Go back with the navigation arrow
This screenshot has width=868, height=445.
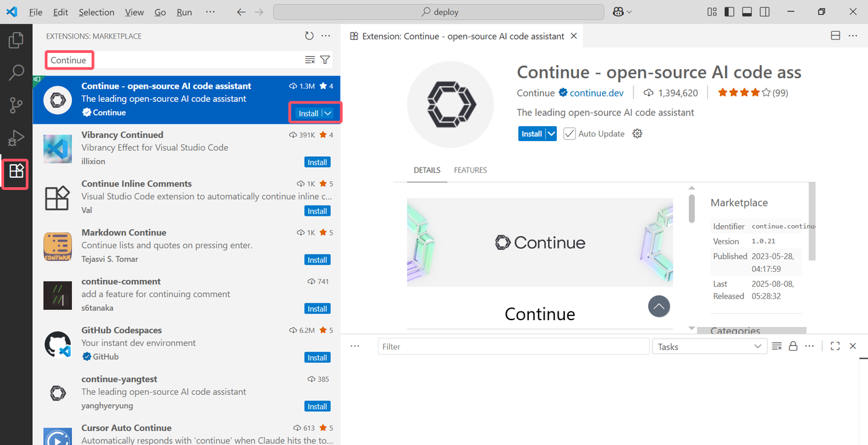click(x=241, y=12)
